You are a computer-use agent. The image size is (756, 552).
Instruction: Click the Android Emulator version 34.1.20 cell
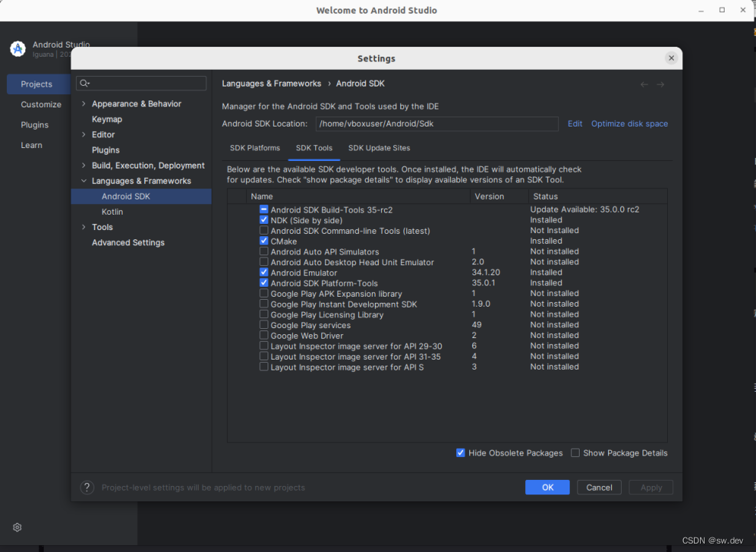[485, 272]
